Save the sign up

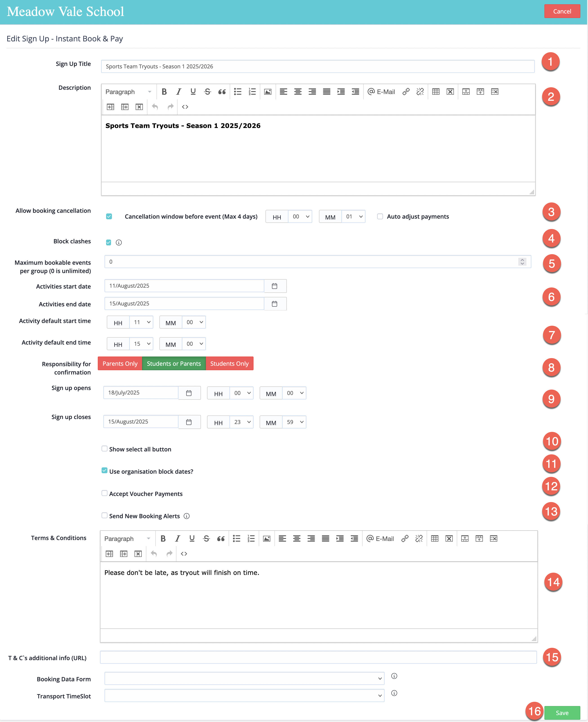point(562,713)
